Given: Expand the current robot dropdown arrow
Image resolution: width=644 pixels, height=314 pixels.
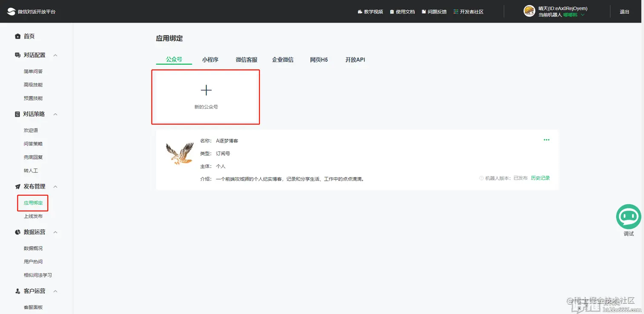Looking at the screenshot, I should [583, 15].
